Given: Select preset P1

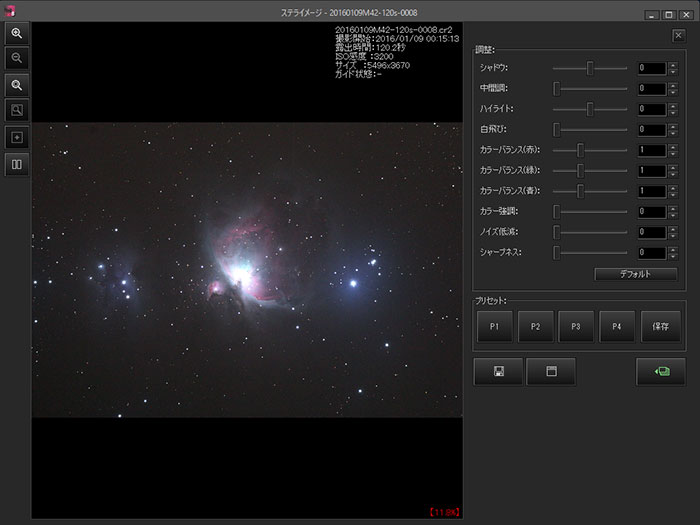Looking at the screenshot, I should tap(495, 327).
